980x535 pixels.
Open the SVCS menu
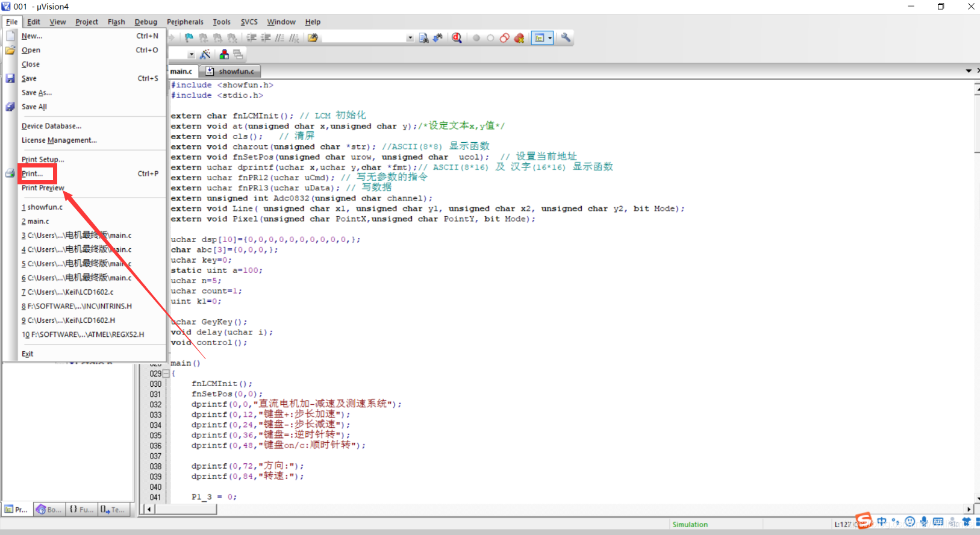(x=249, y=22)
